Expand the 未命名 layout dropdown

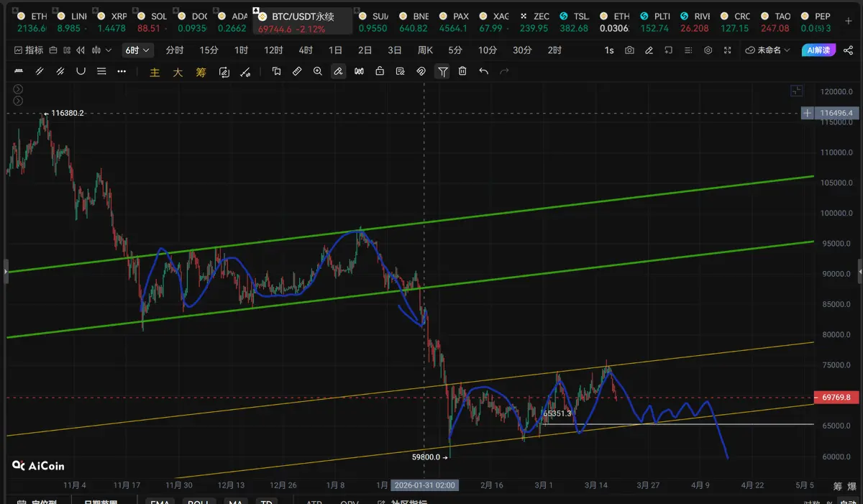(767, 50)
